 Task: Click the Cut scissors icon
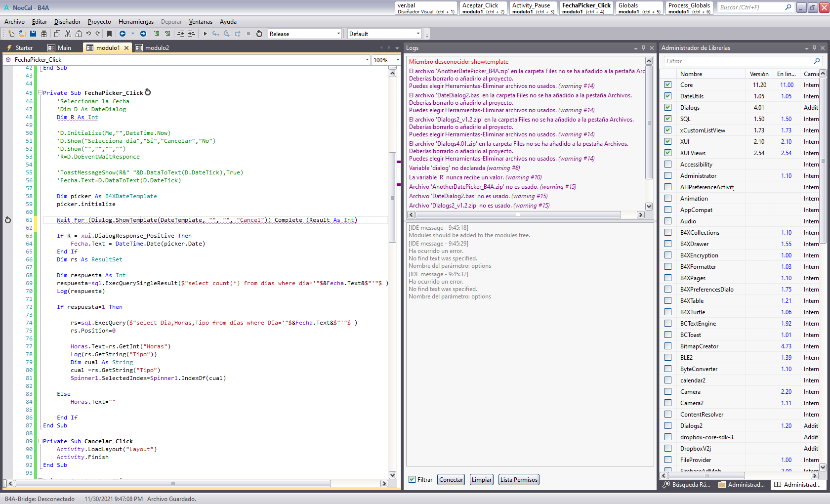(x=68, y=34)
